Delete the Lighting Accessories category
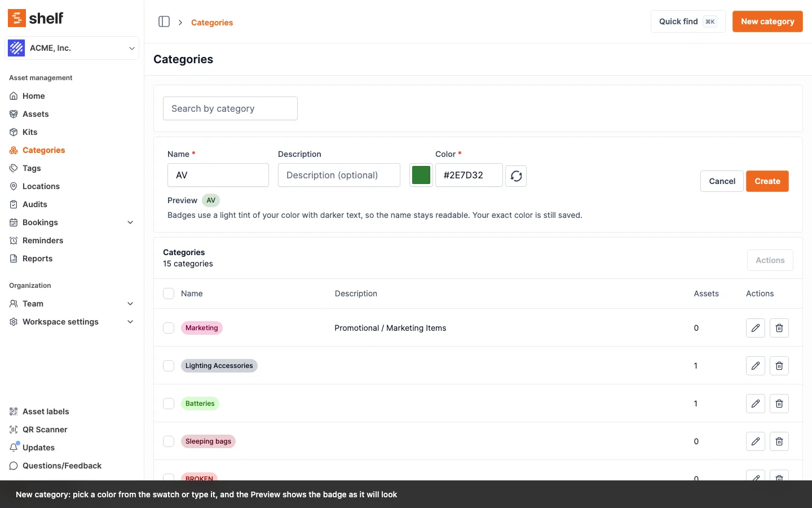Viewport: 812px width, 508px height. pos(779,366)
